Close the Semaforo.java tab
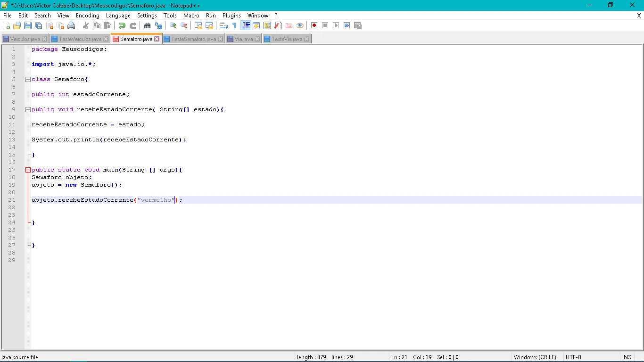 coord(157,39)
